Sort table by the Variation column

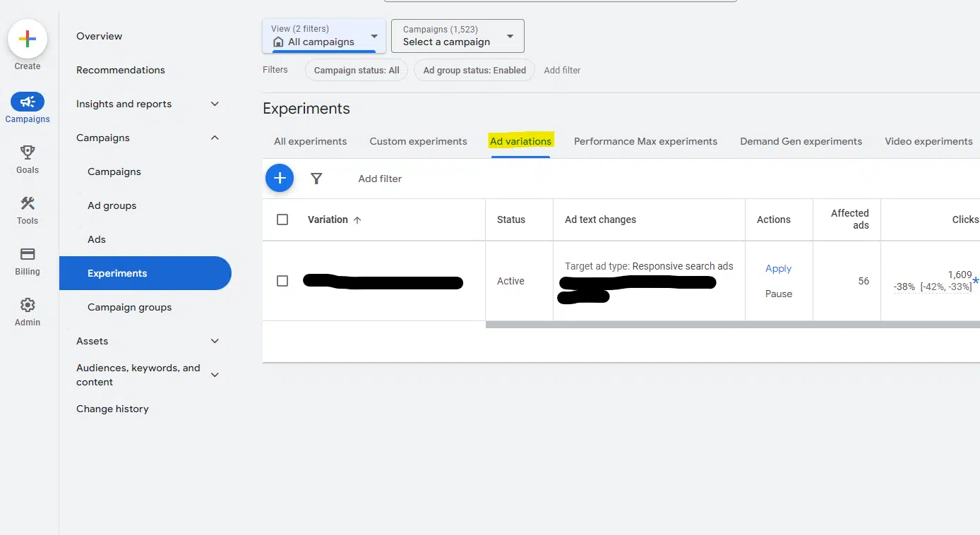328,219
